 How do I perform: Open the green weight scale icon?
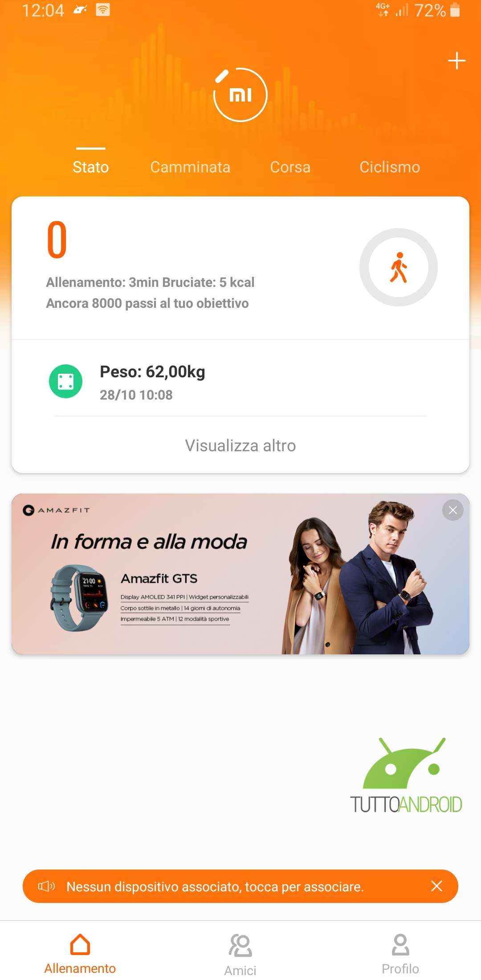tap(66, 381)
